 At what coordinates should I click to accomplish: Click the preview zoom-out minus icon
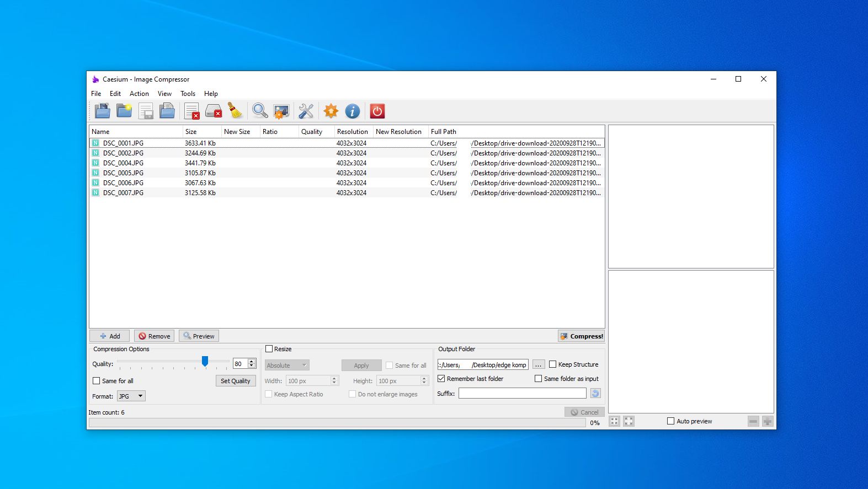[x=753, y=421]
